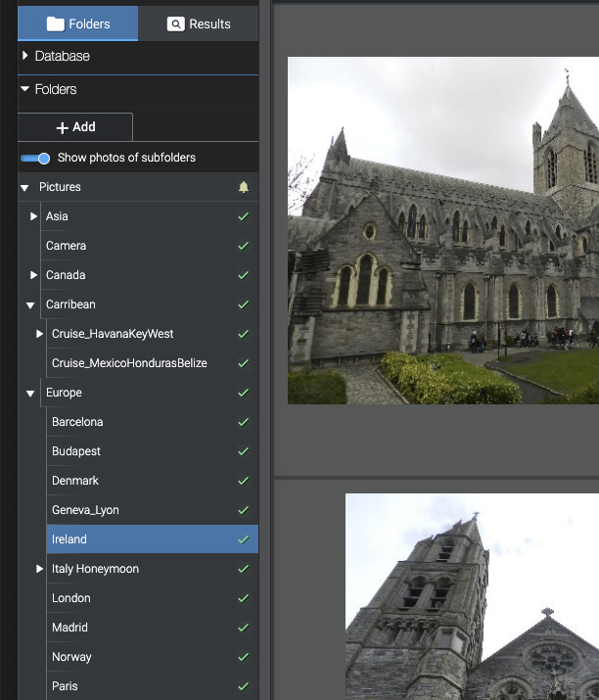The image size is (599, 700).
Task: Click the green checkmark next to Camera
Action: [244, 246]
